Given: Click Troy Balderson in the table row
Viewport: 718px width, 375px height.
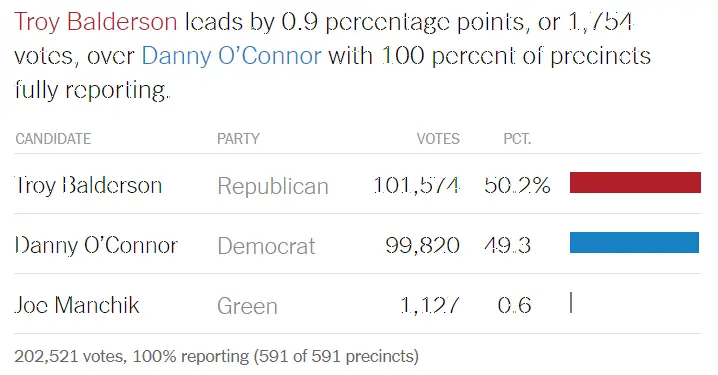Looking at the screenshot, I should point(88,185).
